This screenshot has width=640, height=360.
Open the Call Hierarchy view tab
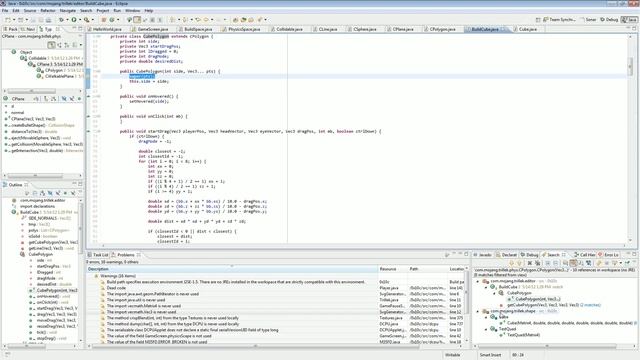(584, 255)
